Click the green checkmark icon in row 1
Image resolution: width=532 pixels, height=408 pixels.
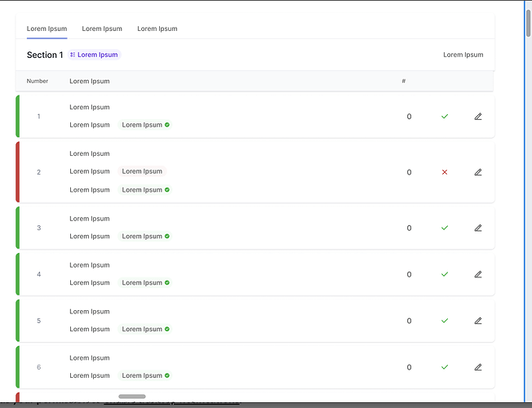[x=445, y=117]
